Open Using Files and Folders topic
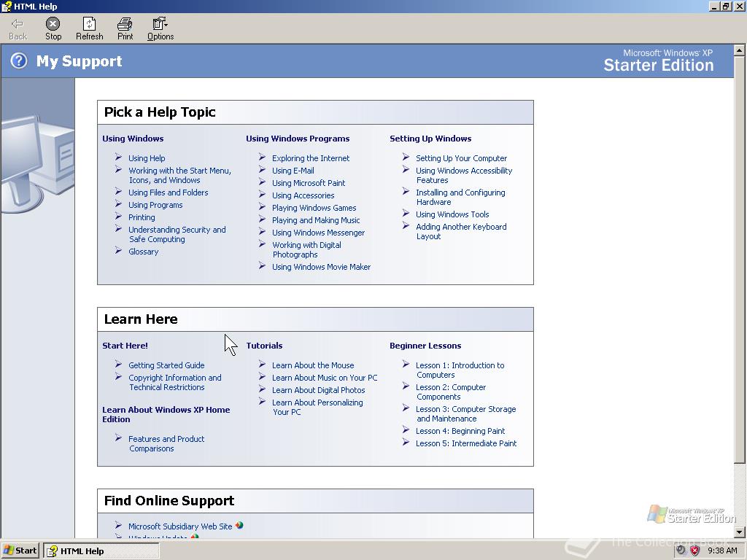The width and height of the screenshot is (747, 560). point(169,192)
